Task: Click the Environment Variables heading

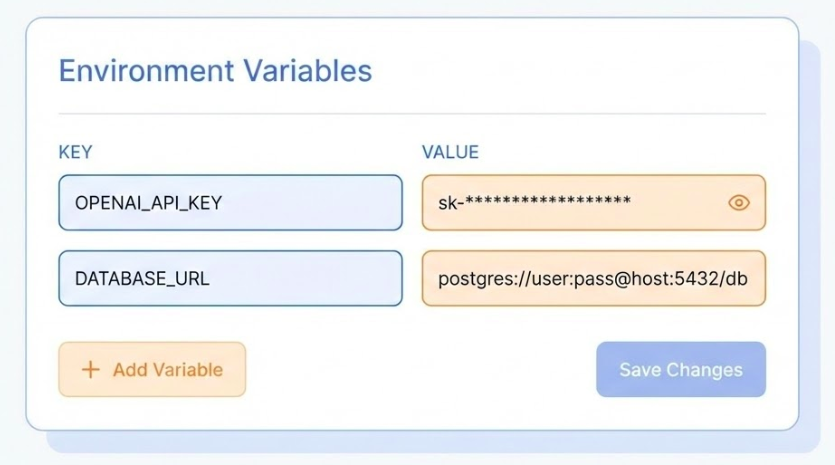Action: point(215,71)
